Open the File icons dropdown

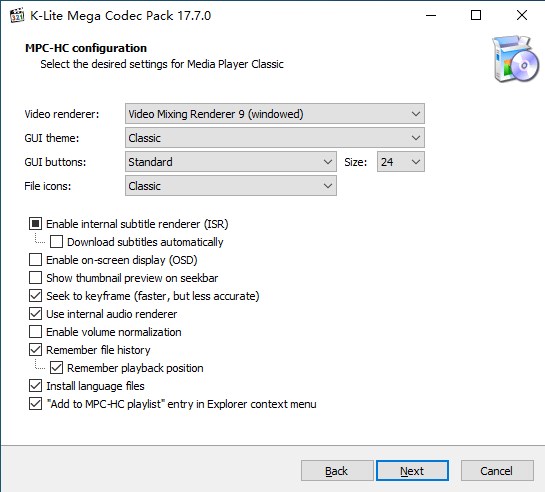pyautogui.click(x=231, y=186)
